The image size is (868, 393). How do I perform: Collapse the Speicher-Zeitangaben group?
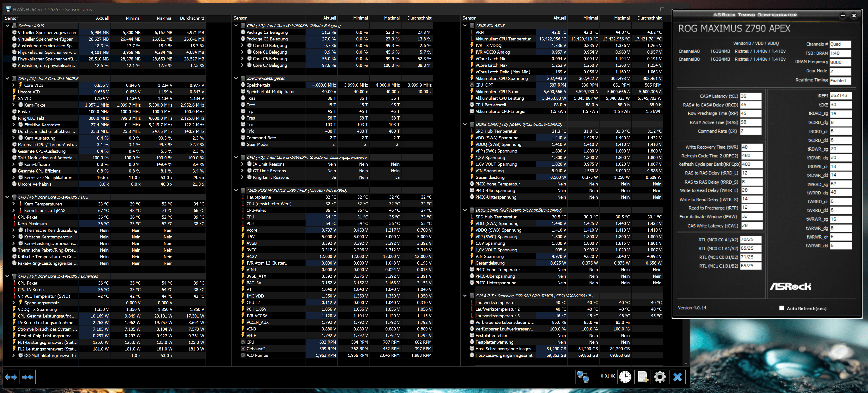(x=236, y=78)
